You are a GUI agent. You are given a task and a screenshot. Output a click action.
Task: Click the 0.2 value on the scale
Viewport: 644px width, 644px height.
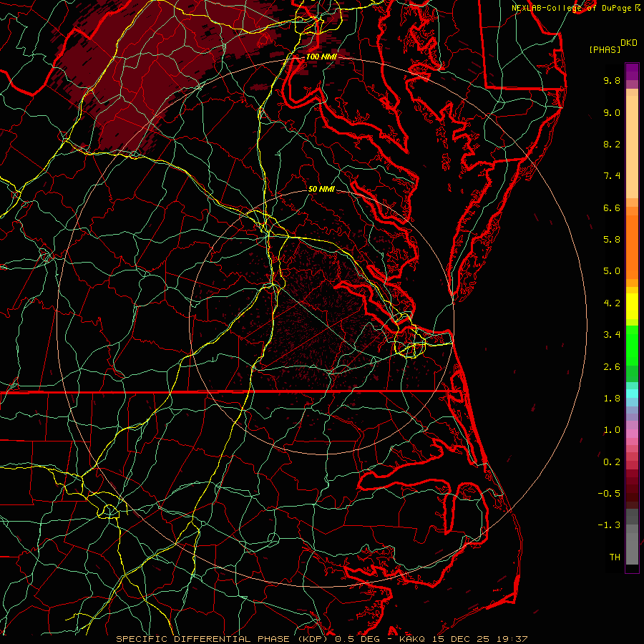(612, 462)
